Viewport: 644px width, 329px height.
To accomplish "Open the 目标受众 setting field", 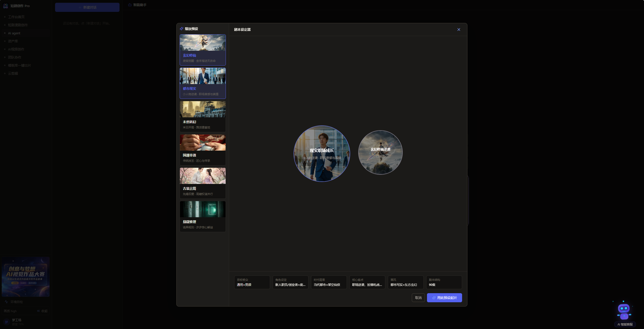I will pyautogui.click(x=252, y=282).
